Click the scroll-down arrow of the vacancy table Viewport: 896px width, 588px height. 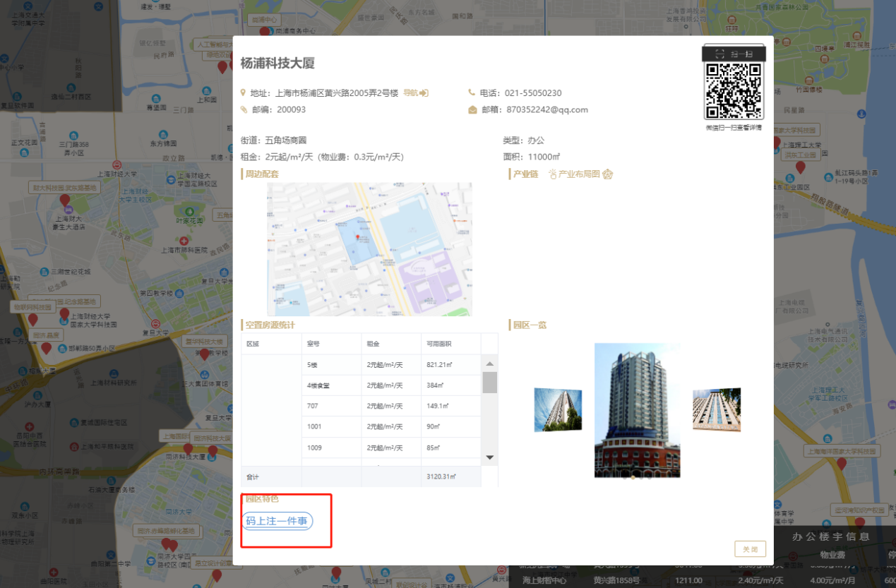[489, 457]
